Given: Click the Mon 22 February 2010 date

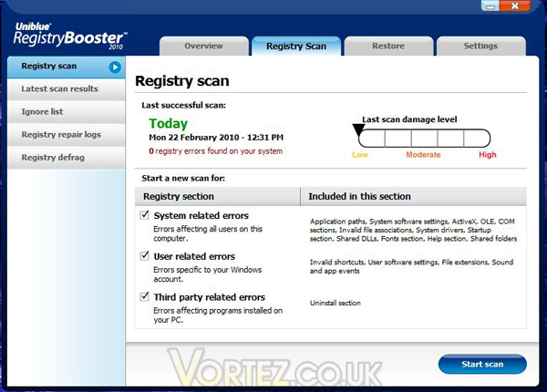Looking at the screenshot, I should coord(216,138).
